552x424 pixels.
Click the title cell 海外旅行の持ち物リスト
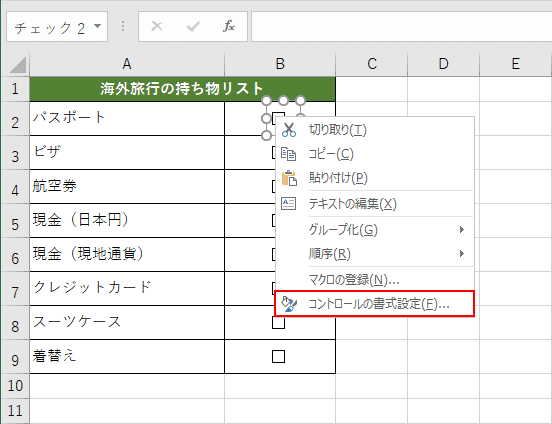pos(182,89)
